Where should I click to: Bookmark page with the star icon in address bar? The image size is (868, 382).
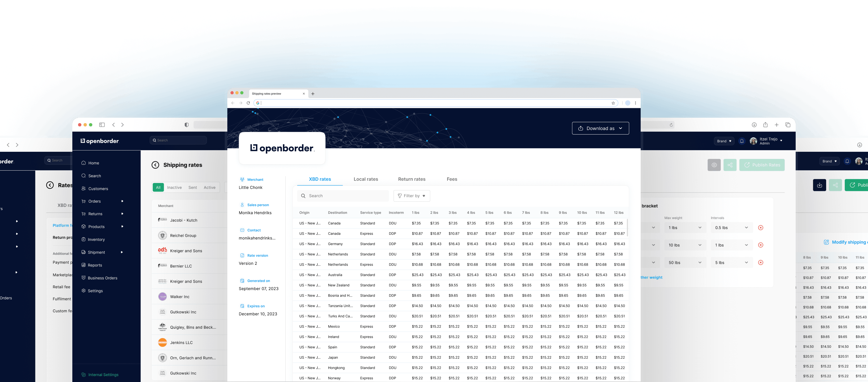(613, 103)
